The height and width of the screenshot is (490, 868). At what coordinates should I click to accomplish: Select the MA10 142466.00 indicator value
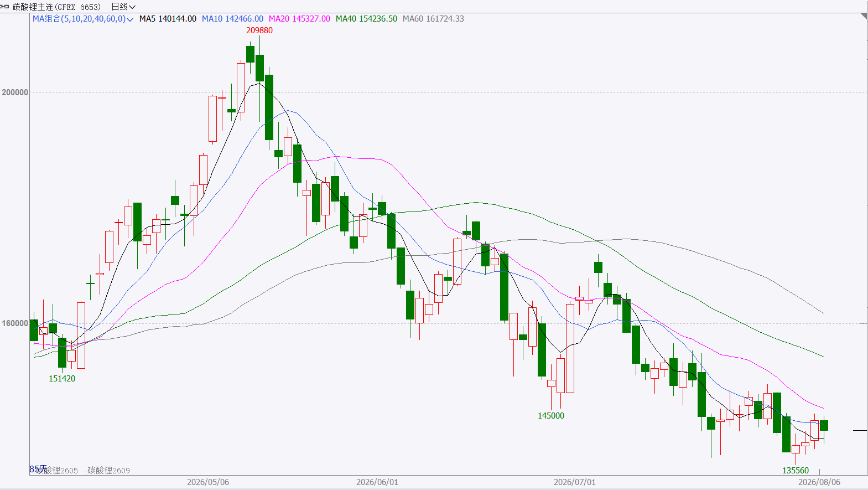click(232, 19)
